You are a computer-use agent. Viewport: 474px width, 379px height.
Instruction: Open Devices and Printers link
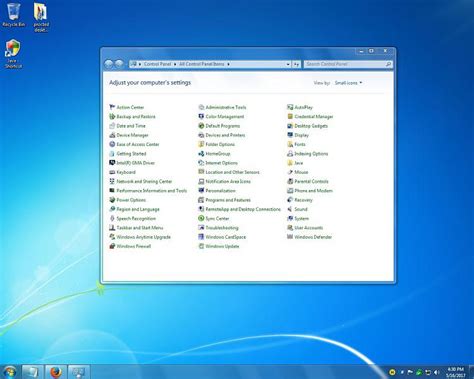click(x=225, y=135)
